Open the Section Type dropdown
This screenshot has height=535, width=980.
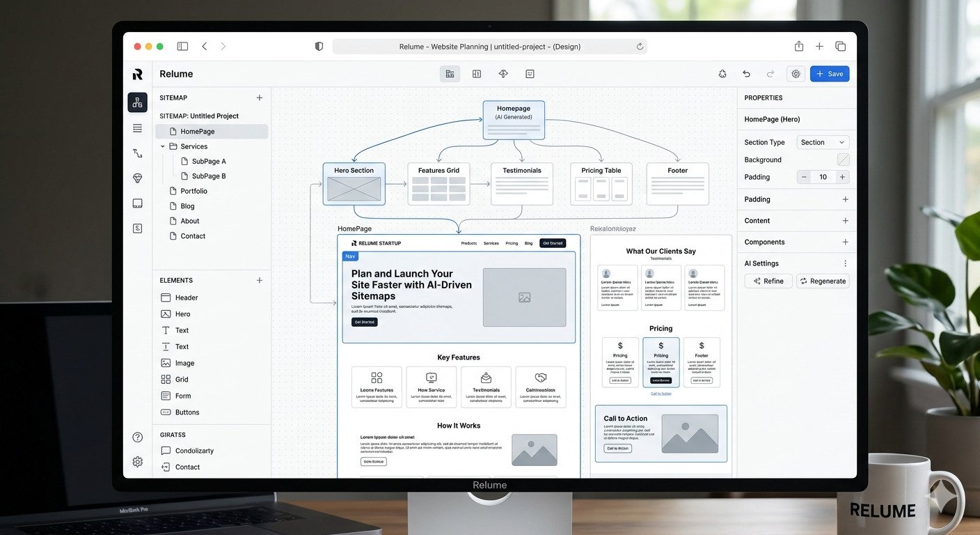(x=823, y=142)
